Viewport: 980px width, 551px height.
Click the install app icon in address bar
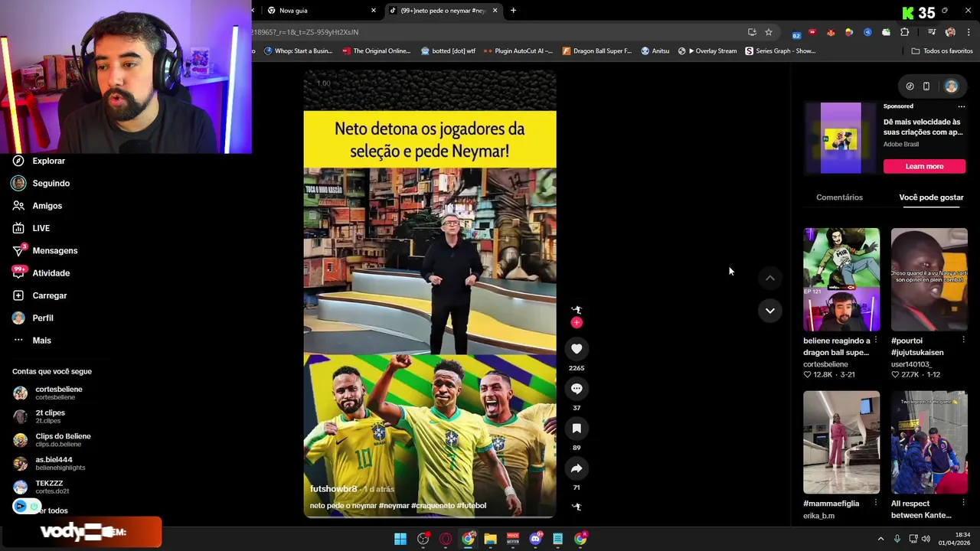point(752,32)
